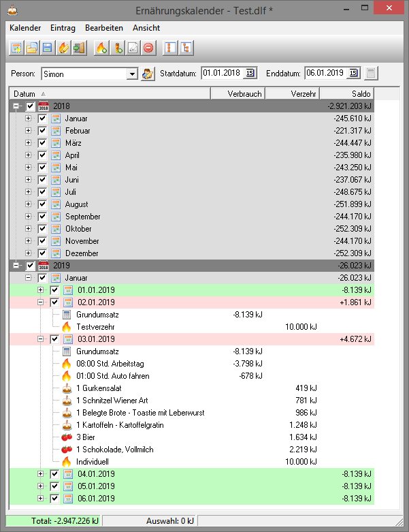
Task: Click the calculator icon beside Enddatum
Action: coord(371,74)
